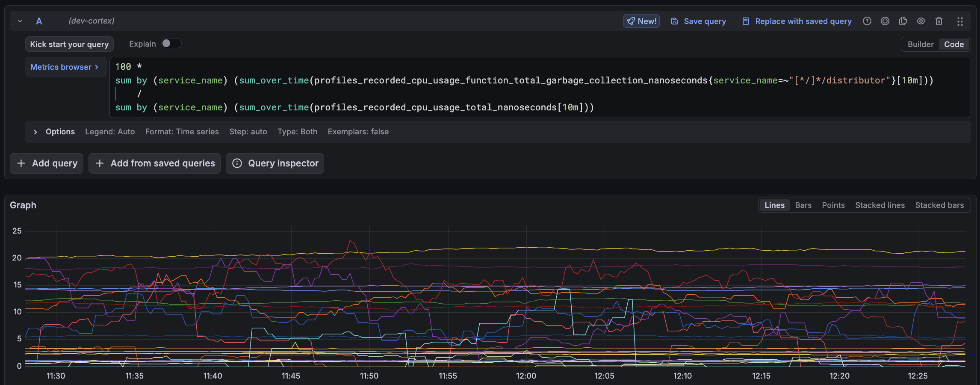This screenshot has width=980, height=385.
Task: Remove query A with the trash icon
Action: tap(939, 21)
